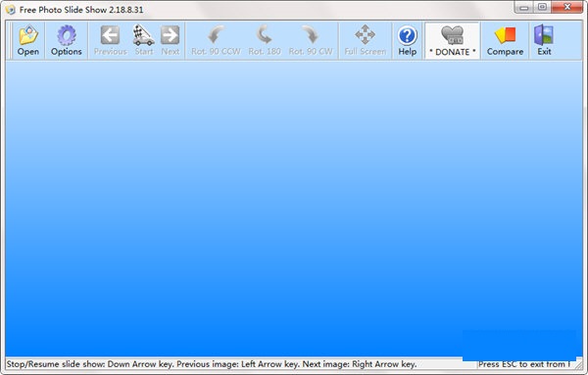This screenshot has height=375, width=588.
Task: Go to the Previous image
Action: 110,40
